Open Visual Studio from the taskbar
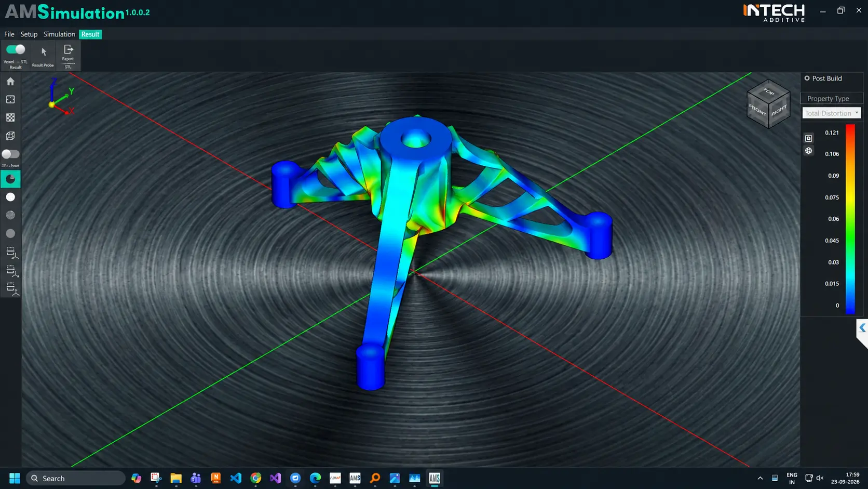 click(x=276, y=478)
